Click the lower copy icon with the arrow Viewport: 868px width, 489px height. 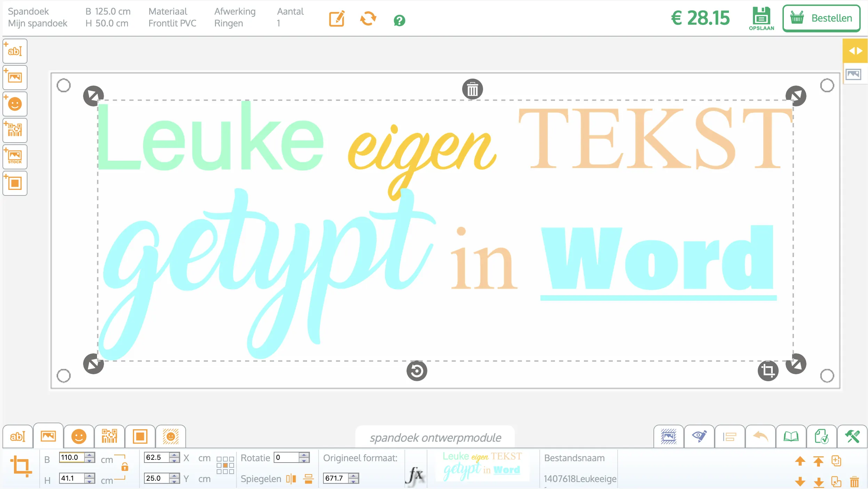pos(836,482)
